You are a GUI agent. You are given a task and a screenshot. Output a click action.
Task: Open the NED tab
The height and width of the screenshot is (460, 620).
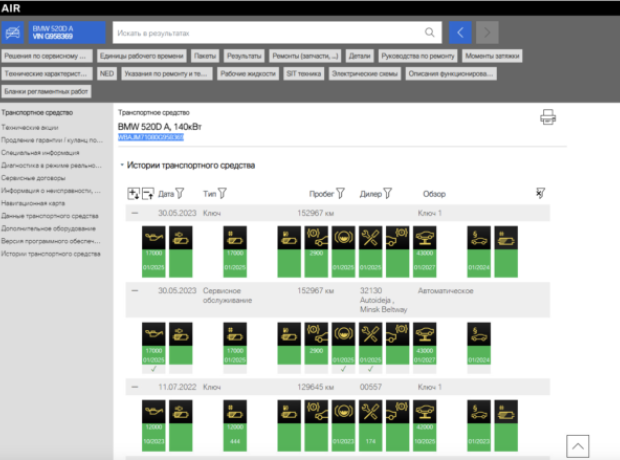click(107, 74)
